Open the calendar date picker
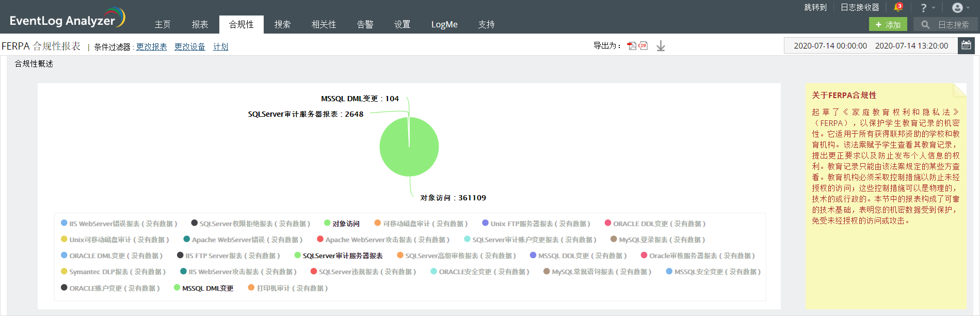This screenshot has height=316, width=980. click(966, 45)
